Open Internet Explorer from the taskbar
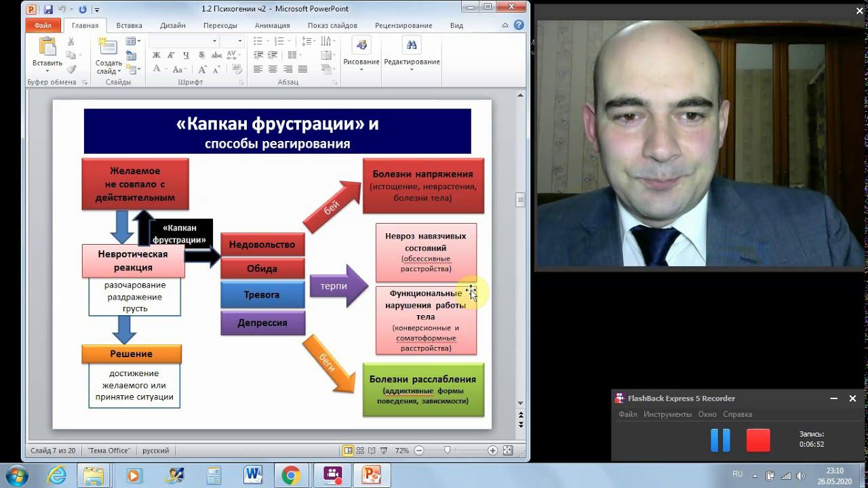This screenshot has width=868, height=488. (57, 475)
